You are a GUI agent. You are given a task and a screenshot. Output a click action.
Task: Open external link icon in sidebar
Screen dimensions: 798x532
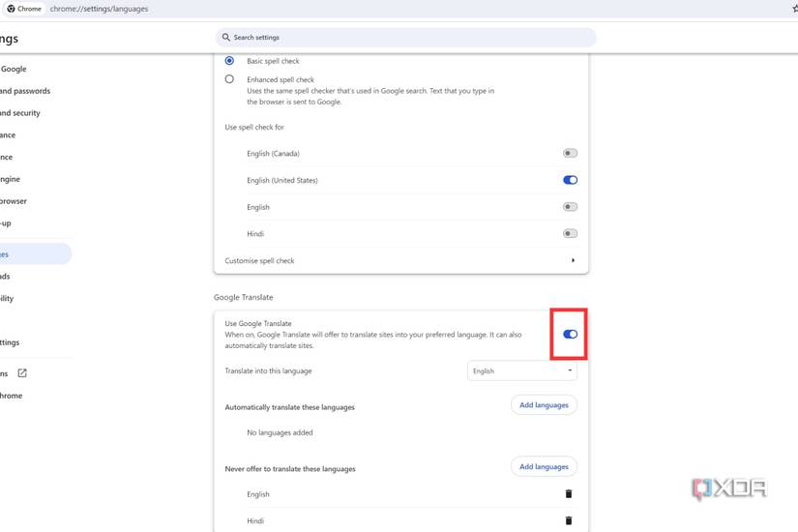pyautogui.click(x=22, y=373)
